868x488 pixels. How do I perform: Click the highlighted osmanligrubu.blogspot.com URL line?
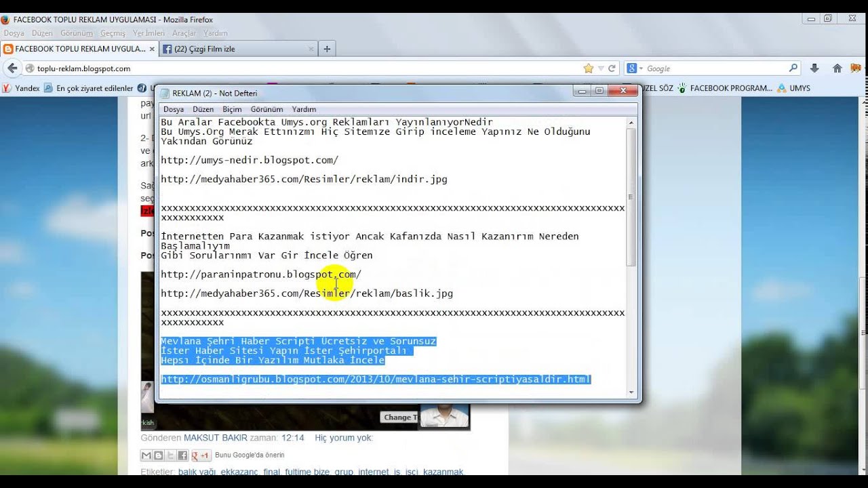coord(376,380)
